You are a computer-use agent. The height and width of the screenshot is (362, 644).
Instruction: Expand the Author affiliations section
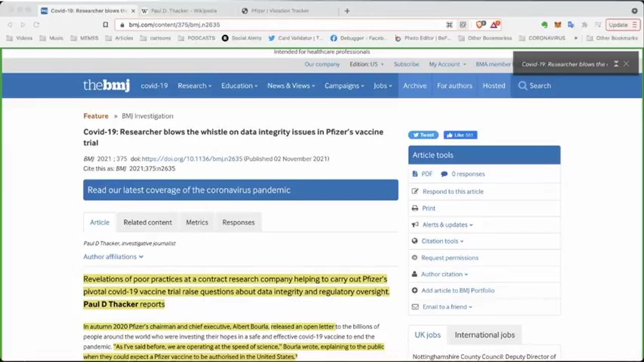(113, 256)
